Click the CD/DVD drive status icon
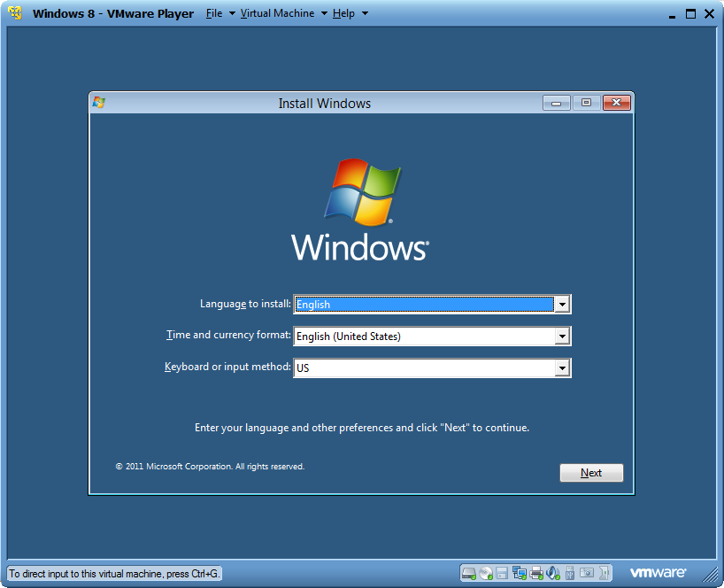 486,573
